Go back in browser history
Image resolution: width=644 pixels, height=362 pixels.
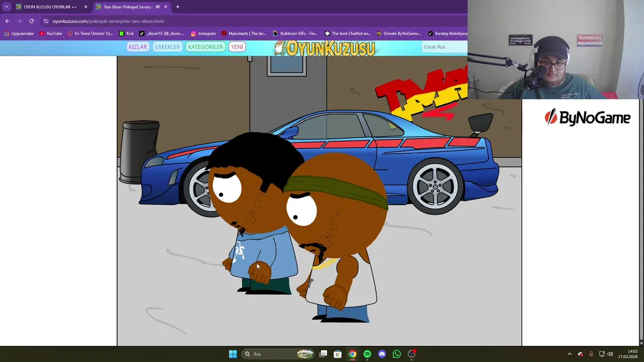(7, 21)
